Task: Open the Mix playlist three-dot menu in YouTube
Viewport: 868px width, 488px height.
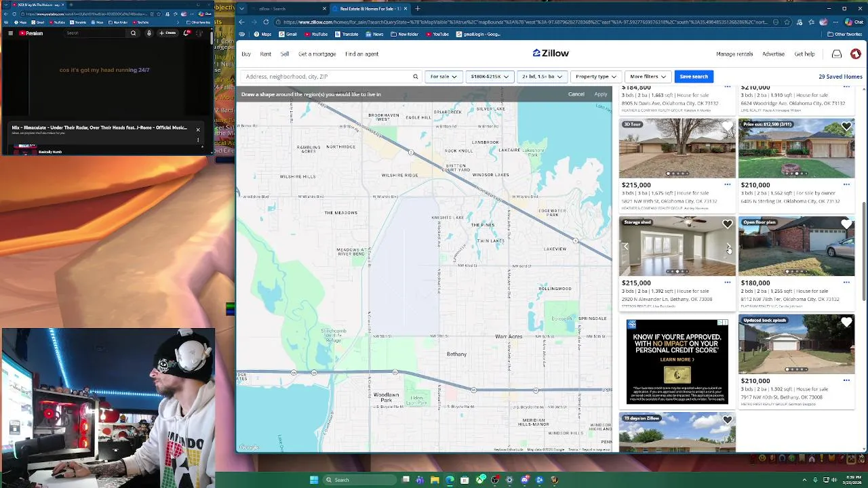Action: pos(198,140)
